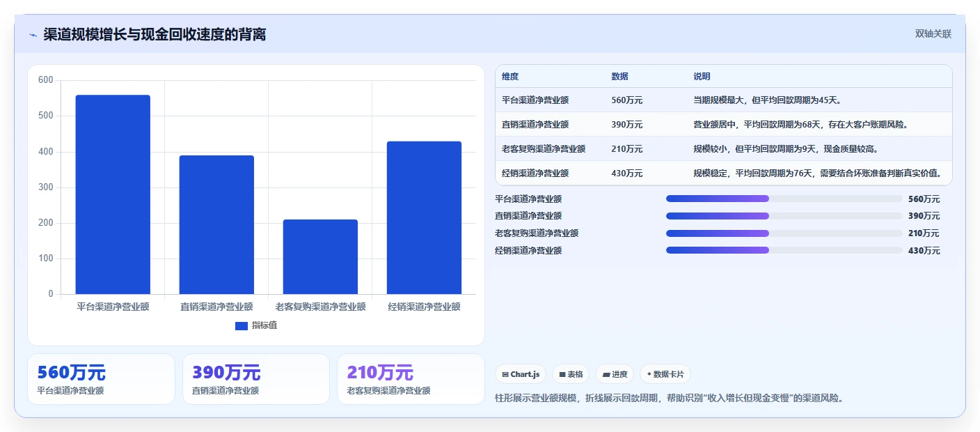Select the 表格 chip

(571, 374)
